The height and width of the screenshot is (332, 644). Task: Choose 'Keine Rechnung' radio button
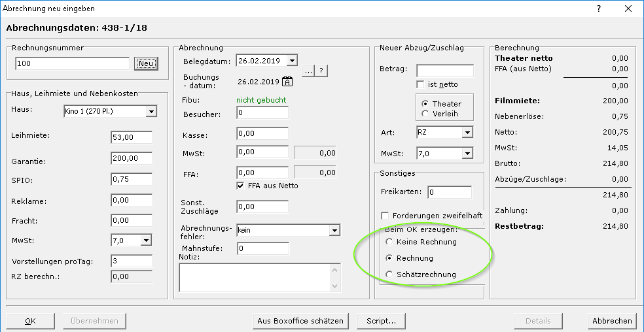(x=390, y=242)
